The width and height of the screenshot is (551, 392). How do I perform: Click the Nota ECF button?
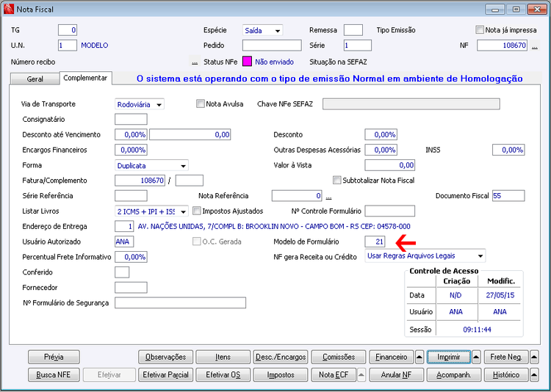[x=334, y=375]
